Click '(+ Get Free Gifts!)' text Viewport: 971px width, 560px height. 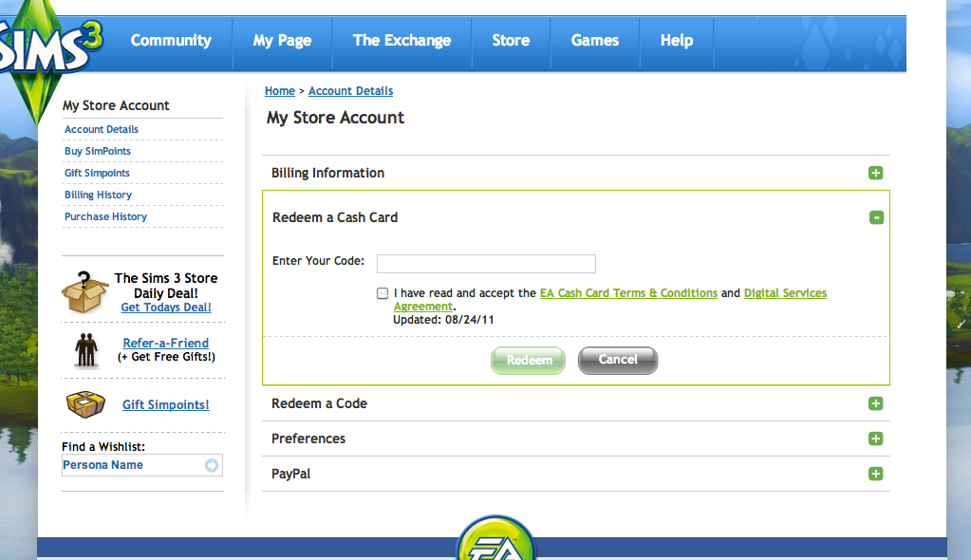click(167, 357)
